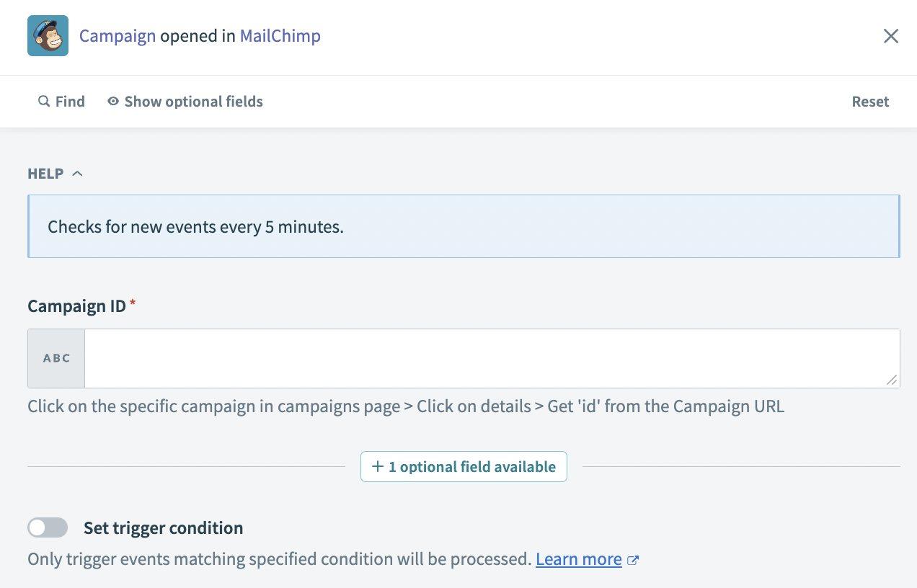Click the chevron icon next to HELP
The height and width of the screenshot is (588, 917).
click(77, 172)
